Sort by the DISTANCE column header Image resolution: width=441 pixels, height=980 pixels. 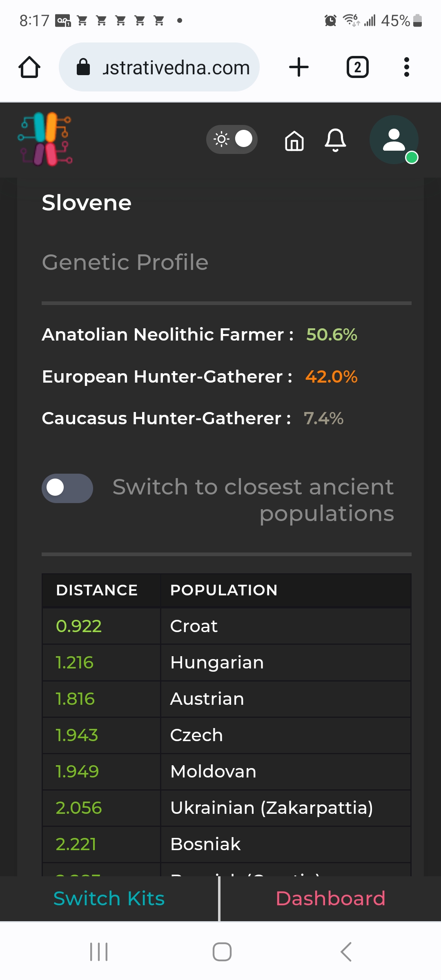pos(97,590)
